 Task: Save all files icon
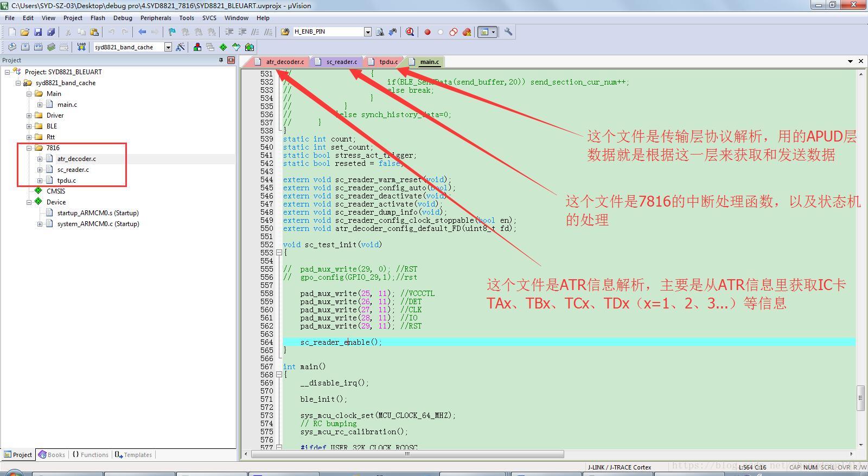click(51, 32)
